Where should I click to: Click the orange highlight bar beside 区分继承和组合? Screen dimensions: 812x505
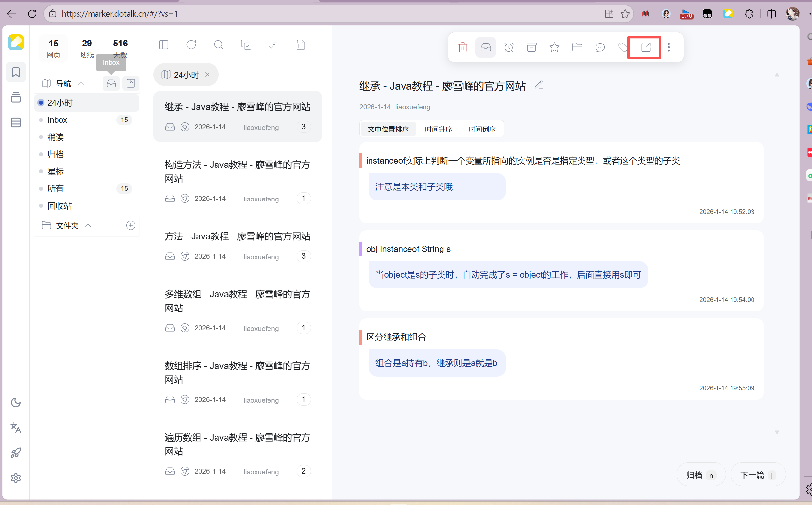coord(361,337)
